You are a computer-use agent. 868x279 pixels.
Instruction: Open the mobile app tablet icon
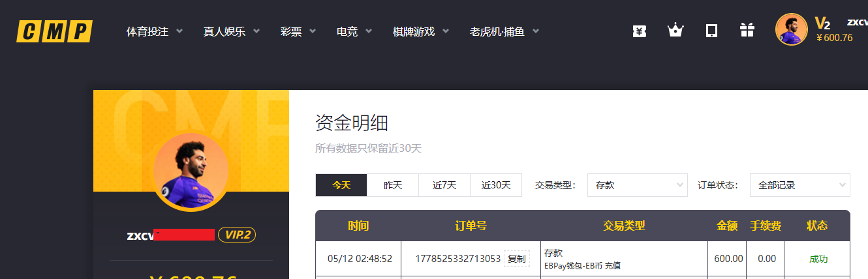[712, 31]
